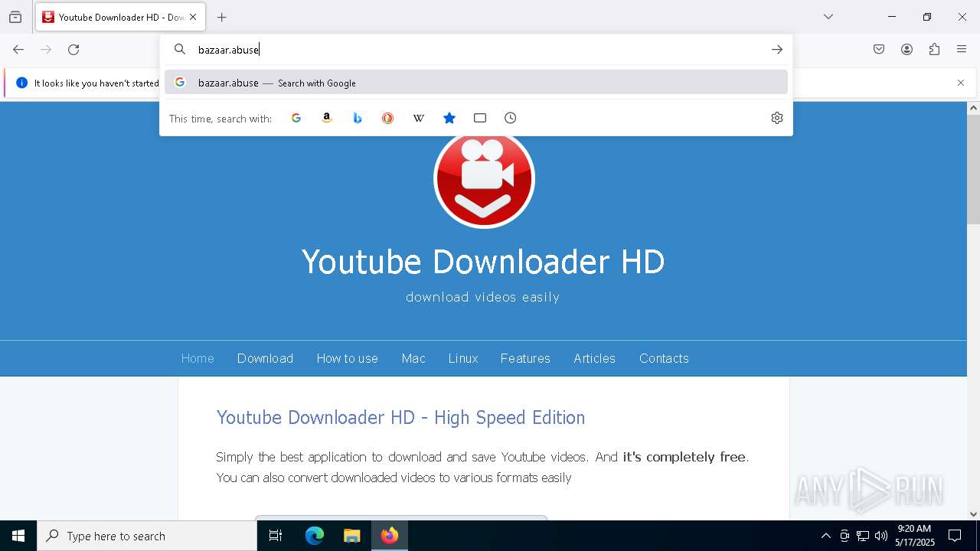Open a new tab with plus button
980x551 pixels.
pos(222,17)
